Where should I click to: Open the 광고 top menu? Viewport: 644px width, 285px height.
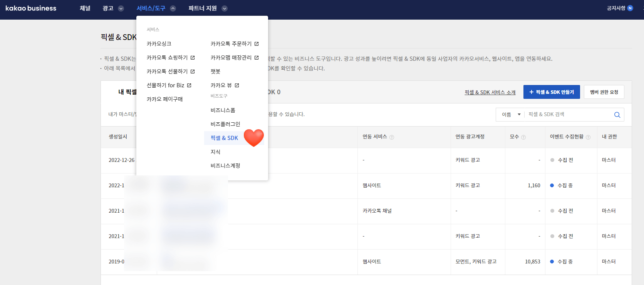[108, 8]
